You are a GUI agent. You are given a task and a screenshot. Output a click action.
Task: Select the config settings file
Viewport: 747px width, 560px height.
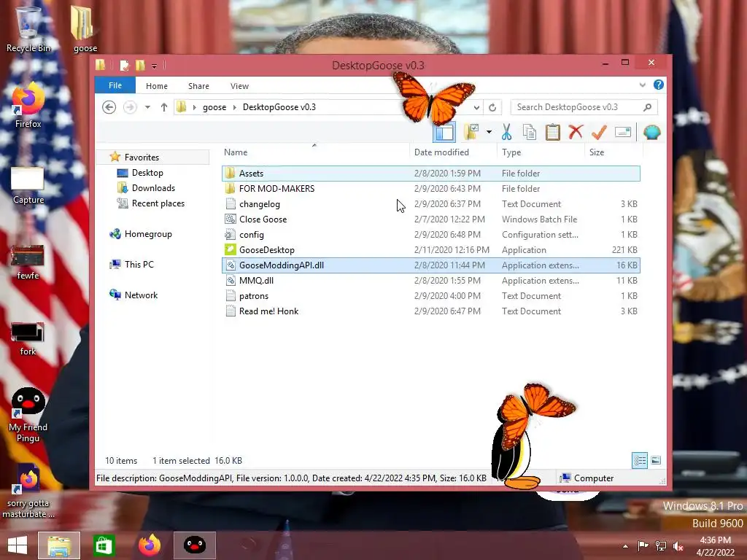[430, 234]
